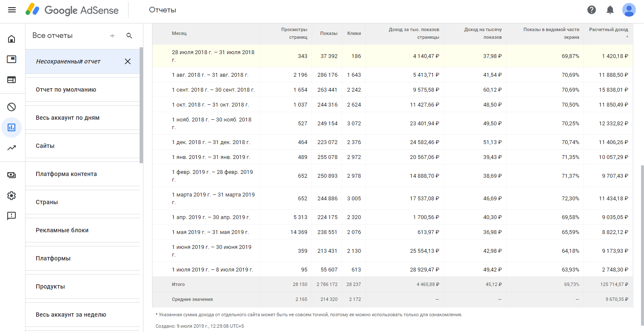Sort by 'Клики' column header
The height and width of the screenshot is (332, 644).
point(354,33)
